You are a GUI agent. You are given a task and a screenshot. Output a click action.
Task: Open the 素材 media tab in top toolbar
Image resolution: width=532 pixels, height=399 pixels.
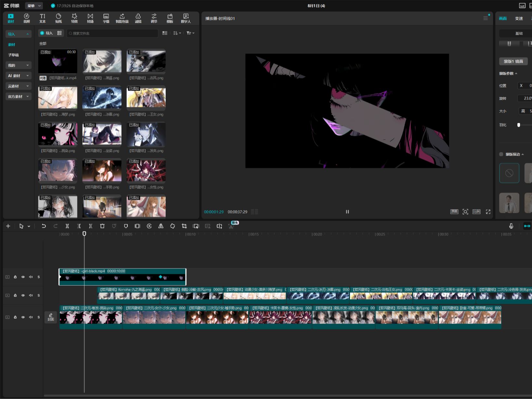(11, 18)
